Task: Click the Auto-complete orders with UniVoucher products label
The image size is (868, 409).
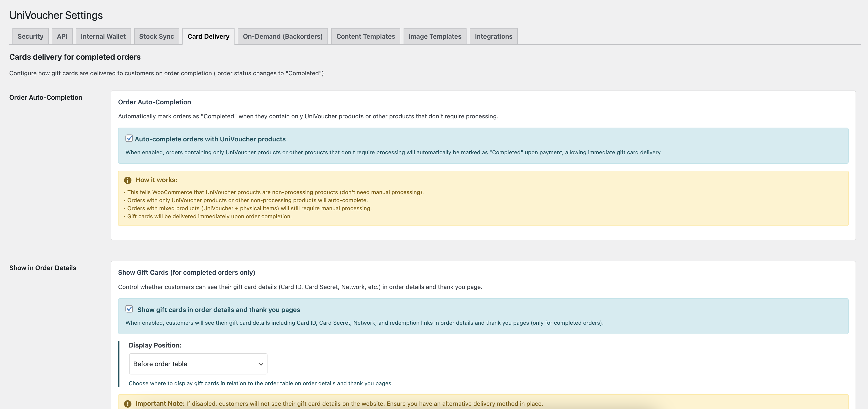Action: click(x=210, y=139)
